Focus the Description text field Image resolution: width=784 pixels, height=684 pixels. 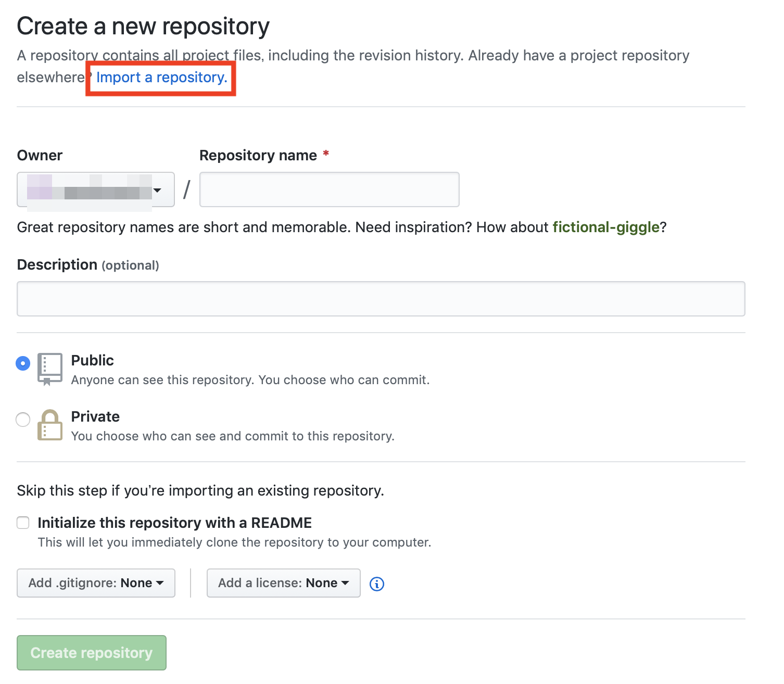pos(381,299)
